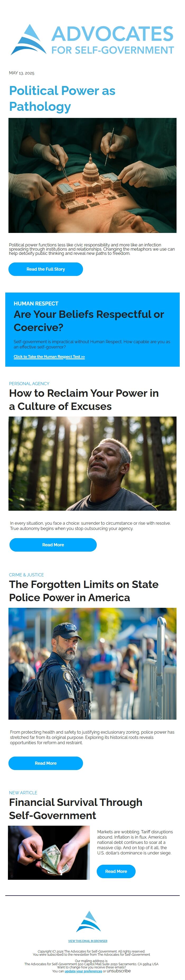Click the Read the Full Story button
This screenshot has height=980, width=185.
46,269
